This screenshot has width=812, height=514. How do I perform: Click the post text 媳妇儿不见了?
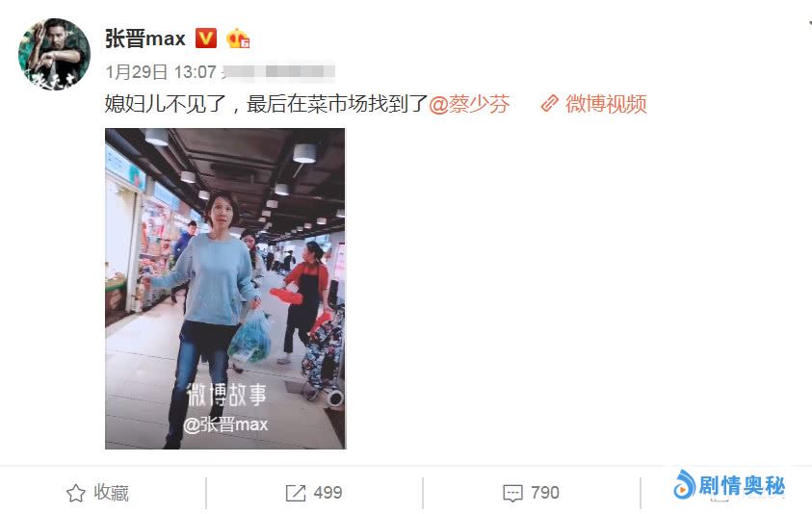[166, 104]
